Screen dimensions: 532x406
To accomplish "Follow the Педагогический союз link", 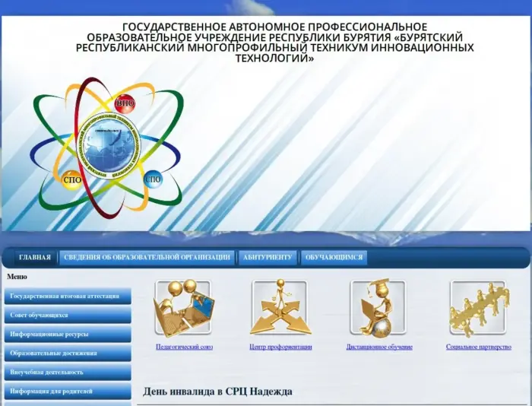I will pyautogui.click(x=184, y=347).
